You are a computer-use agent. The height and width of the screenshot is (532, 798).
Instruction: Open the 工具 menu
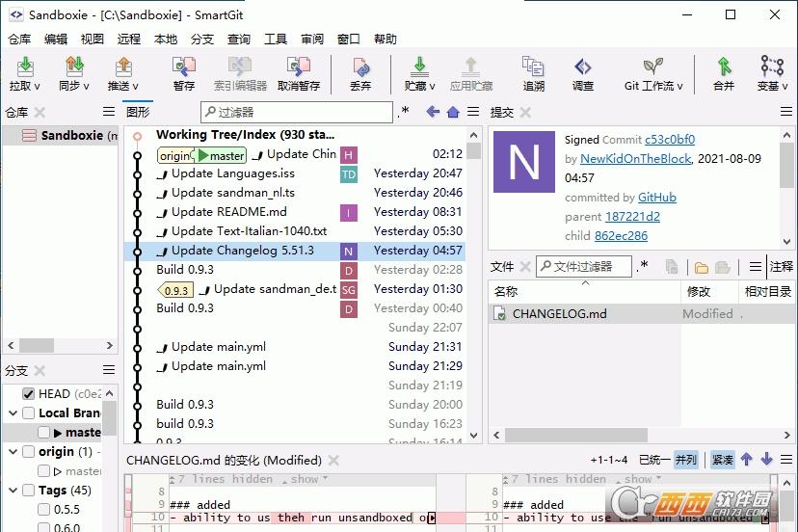pyautogui.click(x=276, y=40)
